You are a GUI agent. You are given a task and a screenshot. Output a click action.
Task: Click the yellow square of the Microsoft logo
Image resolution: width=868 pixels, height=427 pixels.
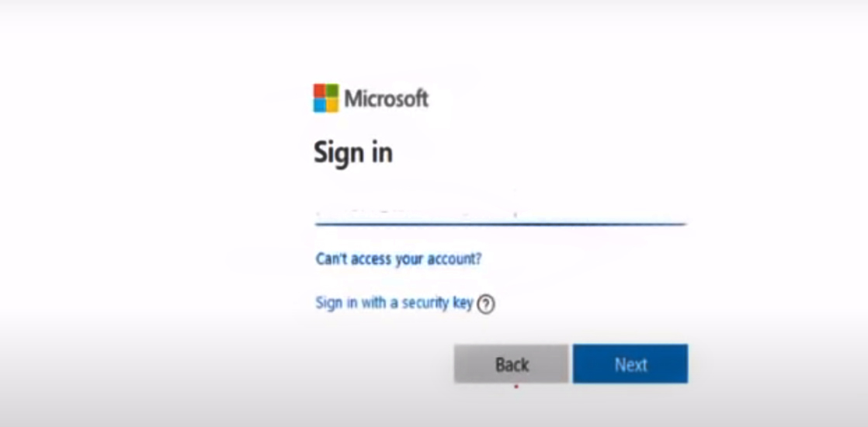(333, 106)
